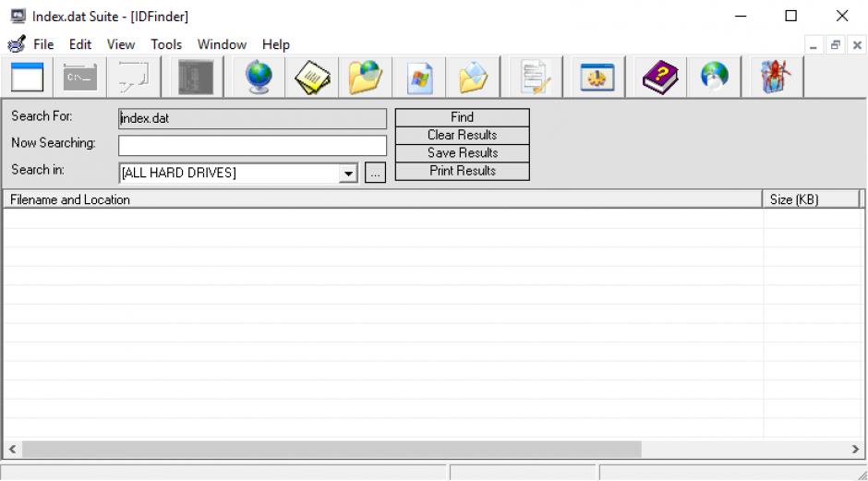
Task: Open the purple help book icon
Action: (660, 77)
